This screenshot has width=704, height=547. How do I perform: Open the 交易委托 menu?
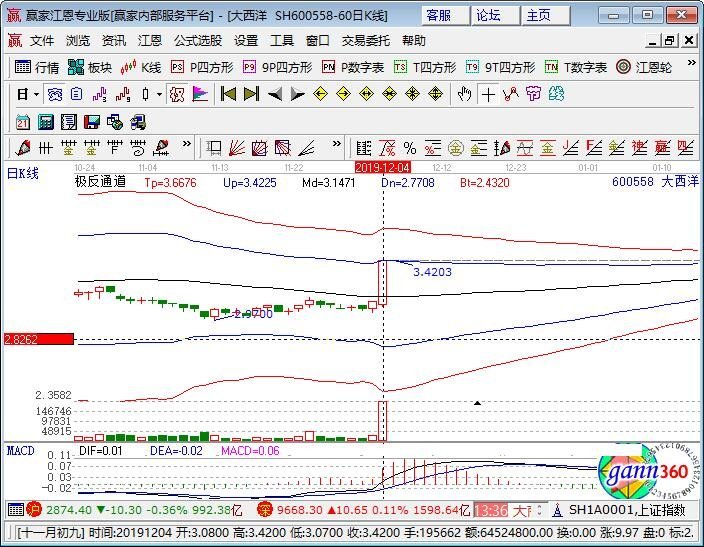click(x=365, y=40)
